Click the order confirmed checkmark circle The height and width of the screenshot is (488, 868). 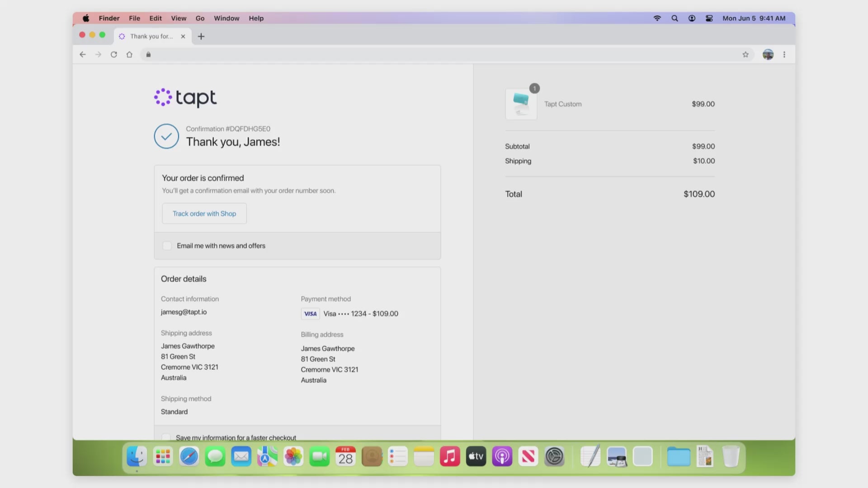pyautogui.click(x=166, y=136)
